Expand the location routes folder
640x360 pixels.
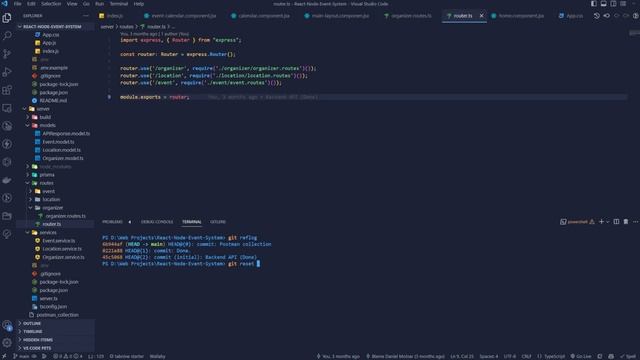coord(55,199)
